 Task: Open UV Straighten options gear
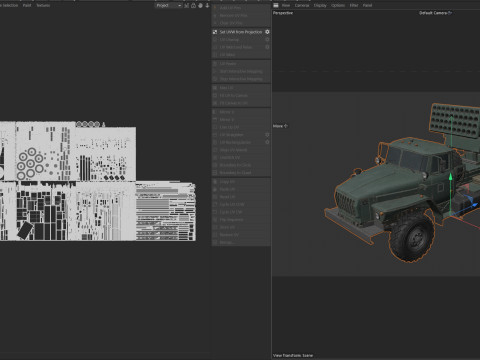pos(267,135)
